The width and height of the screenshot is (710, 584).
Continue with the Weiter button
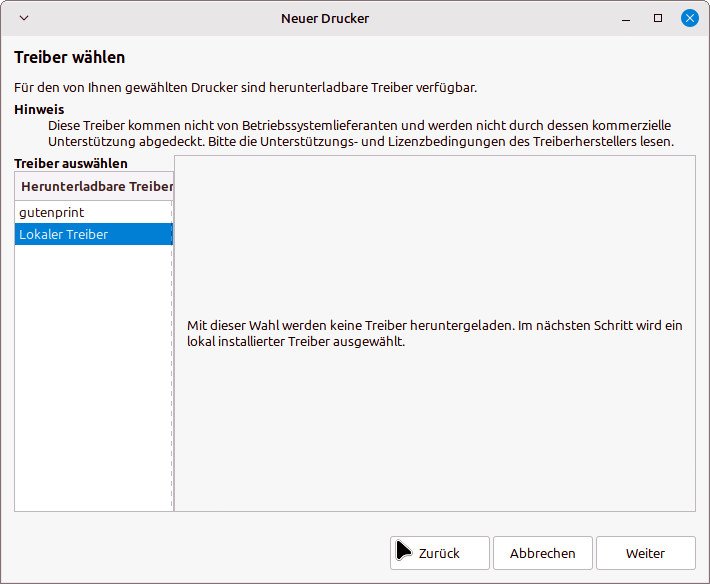[646, 553]
